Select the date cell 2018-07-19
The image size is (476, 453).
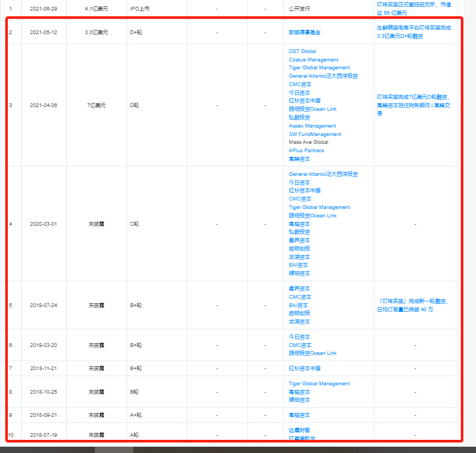[44, 435]
